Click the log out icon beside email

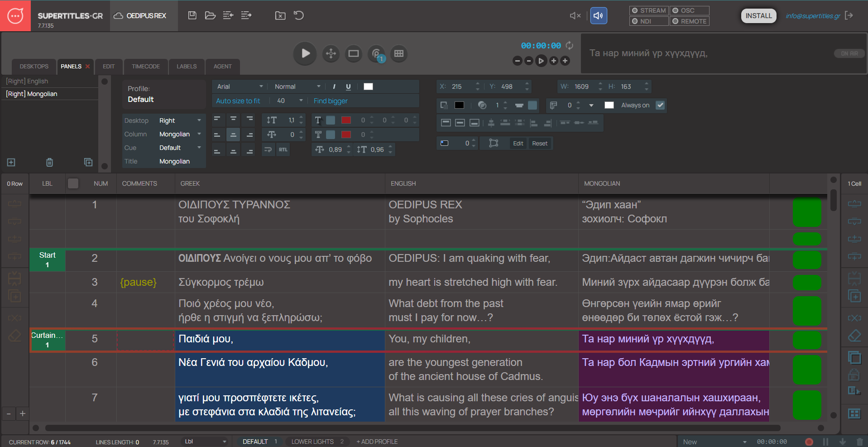point(849,15)
